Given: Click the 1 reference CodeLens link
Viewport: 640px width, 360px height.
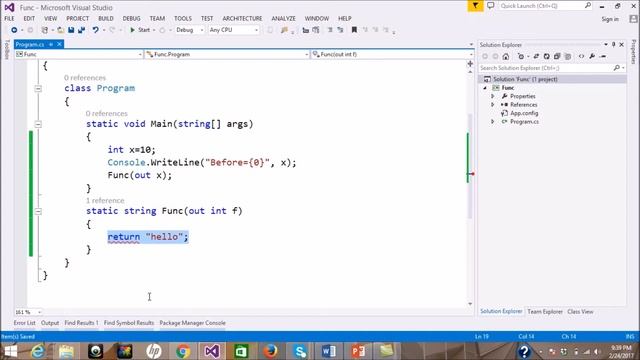Looking at the screenshot, I should pyautogui.click(x=105, y=200).
